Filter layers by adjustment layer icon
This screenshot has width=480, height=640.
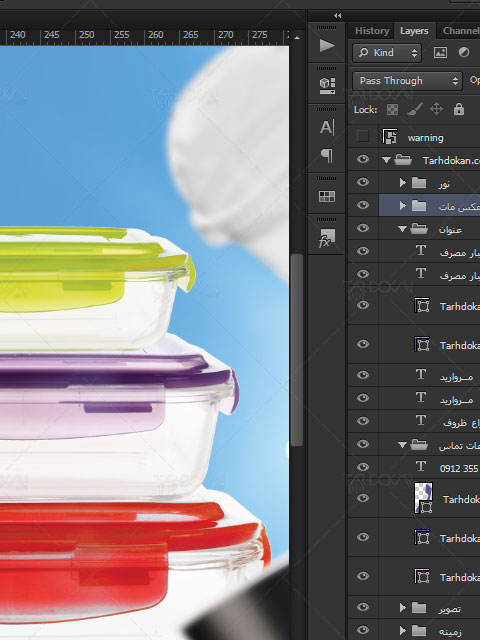pyautogui.click(x=464, y=52)
